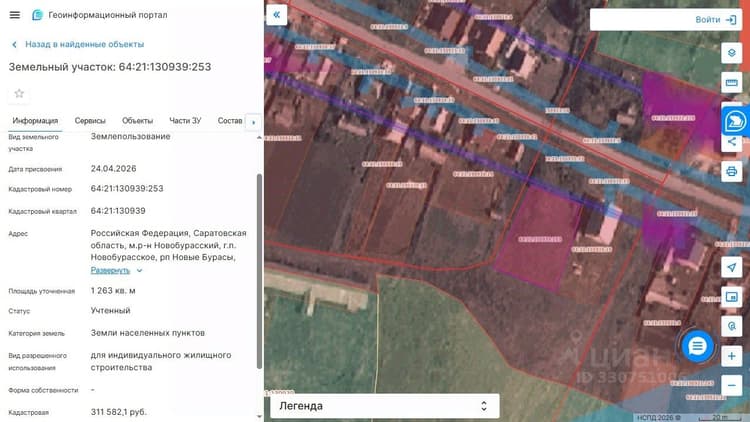
Task: Share the map via the share icon
Action: pos(731,142)
